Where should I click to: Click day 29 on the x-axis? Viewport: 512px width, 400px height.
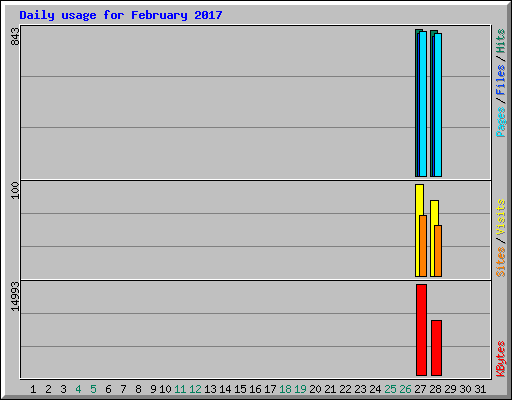pos(450,389)
